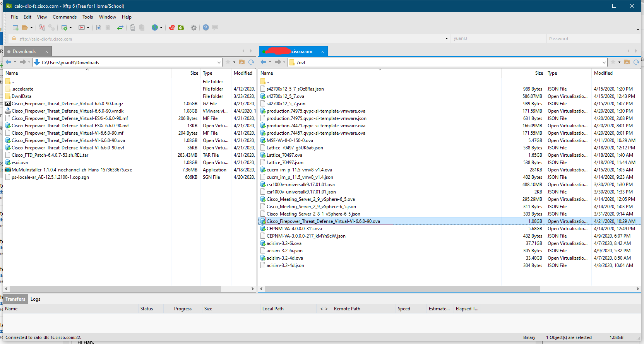Click remote pane horizontal scrollbar
Image resolution: width=644 pixels, height=344 pixels.
(x=402, y=289)
